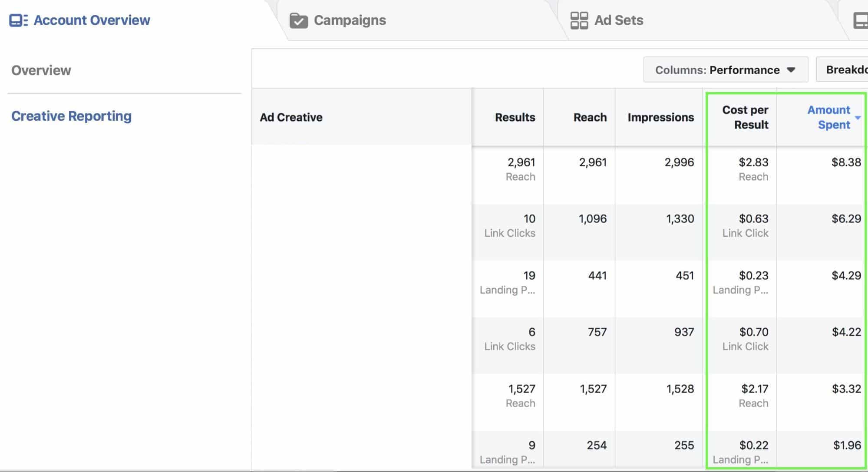Image resolution: width=868 pixels, height=472 pixels.
Task: Switch to the Campaigns tab
Action: [350, 20]
